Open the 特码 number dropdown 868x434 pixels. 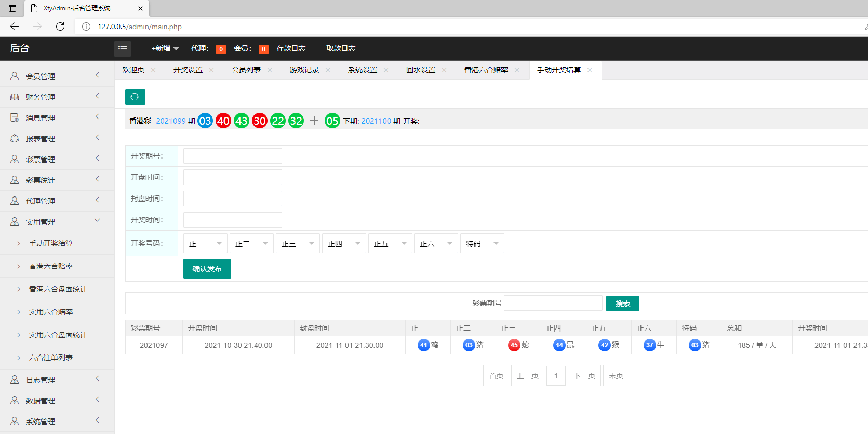pos(482,243)
